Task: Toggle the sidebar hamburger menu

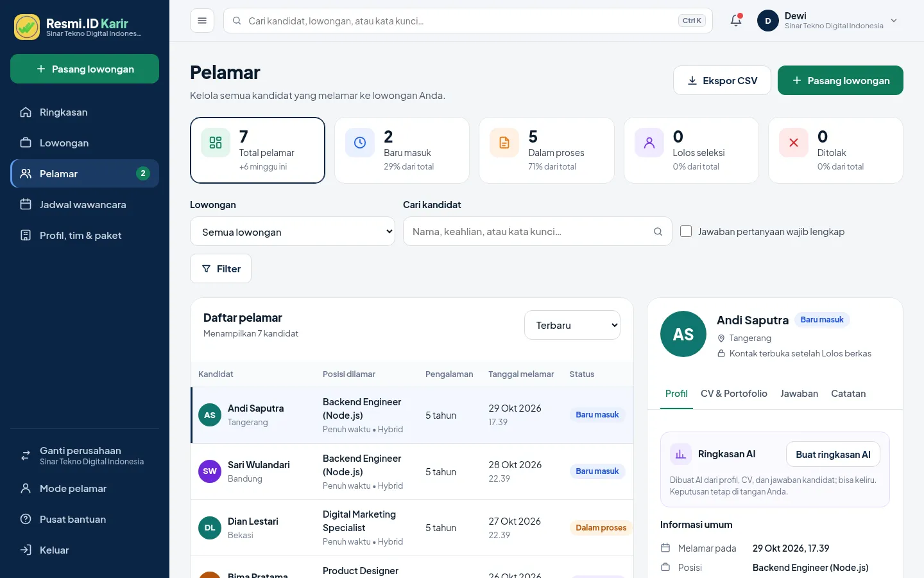Action: coord(202,21)
